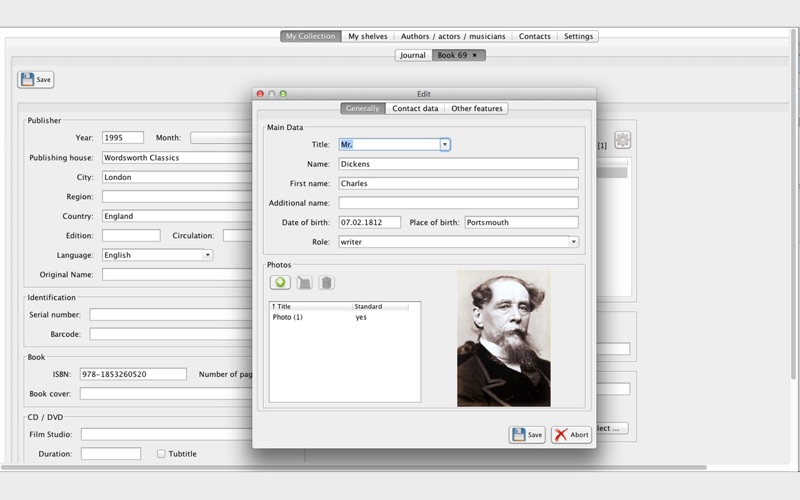Open the Language dropdown showing English
Viewport: 800px width, 500px height.
pos(208,255)
